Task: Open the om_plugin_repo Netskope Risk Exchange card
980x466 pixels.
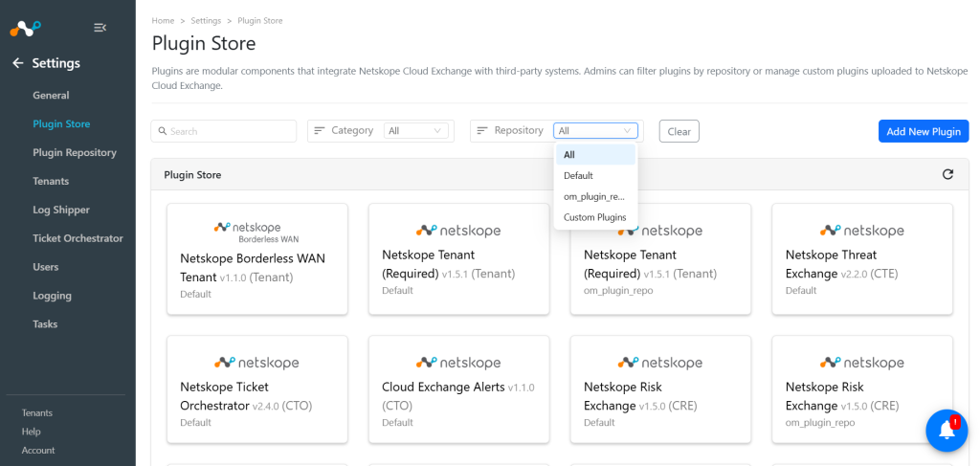Action: click(x=862, y=389)
